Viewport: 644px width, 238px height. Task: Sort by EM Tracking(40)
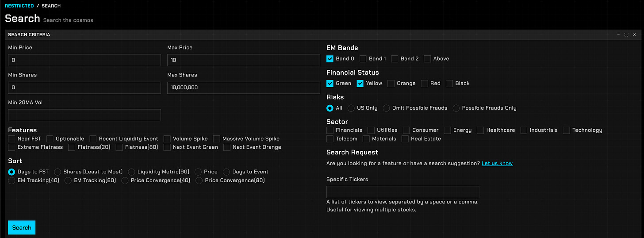coord(12,180)
